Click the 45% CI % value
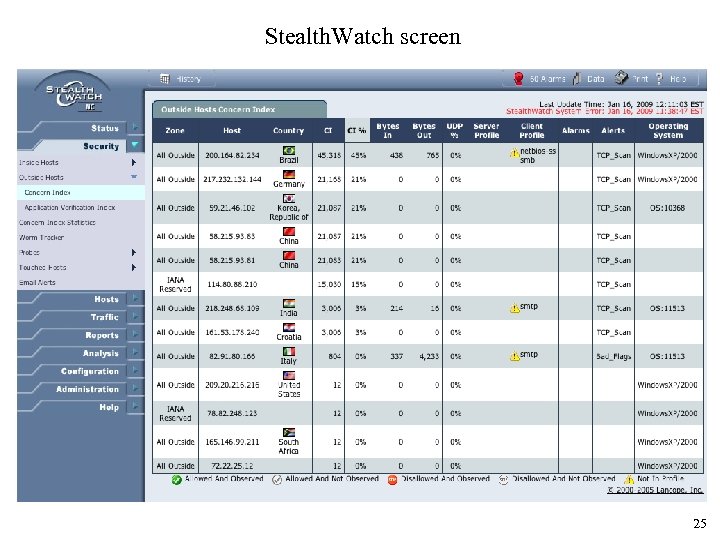 click(359, 155)
